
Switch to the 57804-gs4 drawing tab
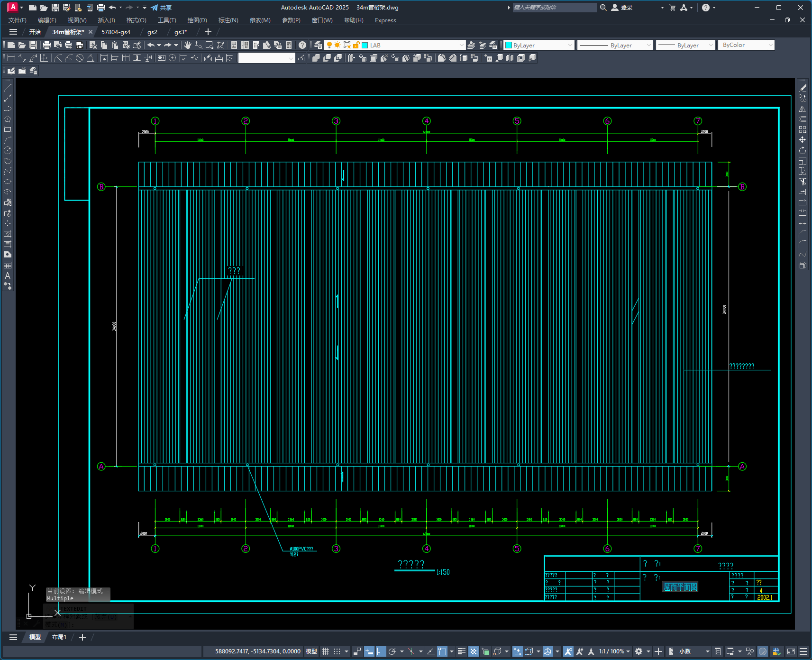(116, 32)
